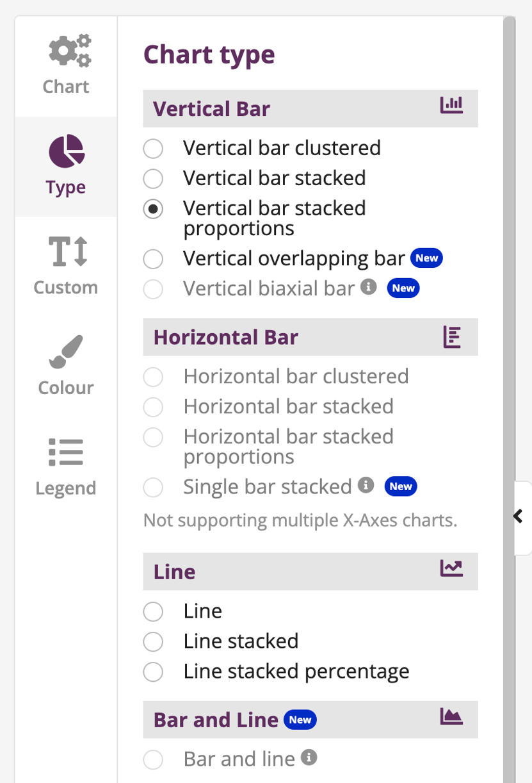This screenshot has width=532, height=783.
Task: Click the Line section chart icon
Action: (451, 567)
